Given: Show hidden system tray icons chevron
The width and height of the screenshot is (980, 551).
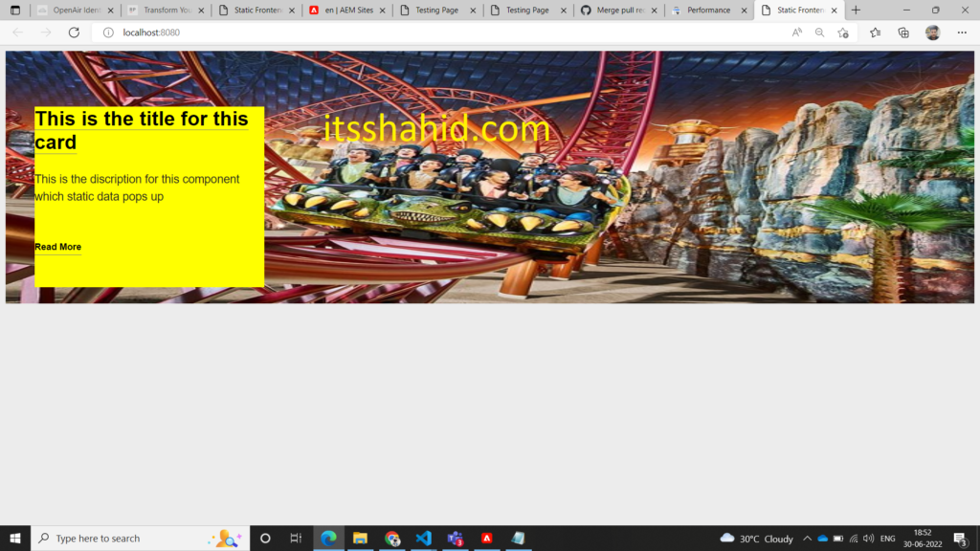Looking at the screenshot, I should pos(807,538).
